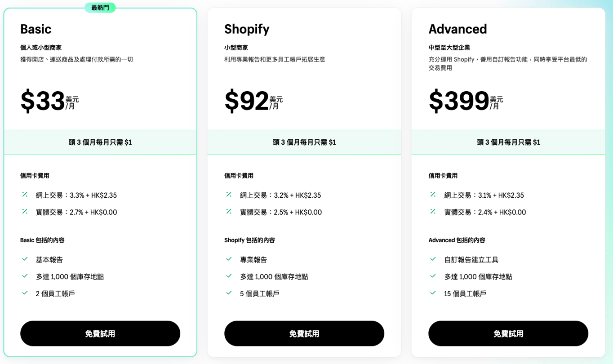
Task: Start free trial for Shopify plan
Action: (304, 333)
